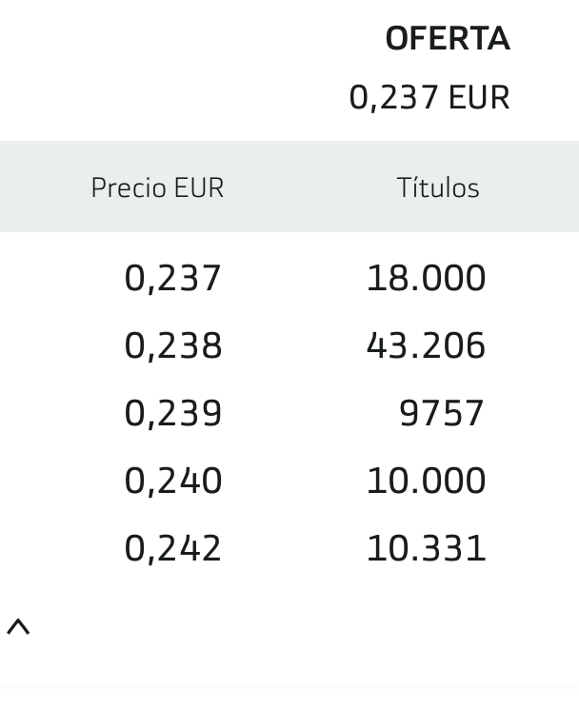
Task: Click the 9757 títulos value
Action: (x=442, y=413)
